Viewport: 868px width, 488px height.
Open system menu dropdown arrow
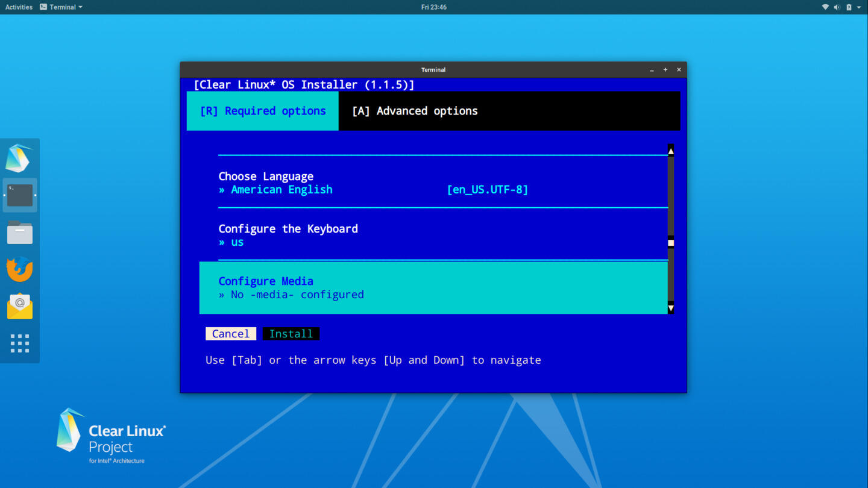(x=859, y=7)
